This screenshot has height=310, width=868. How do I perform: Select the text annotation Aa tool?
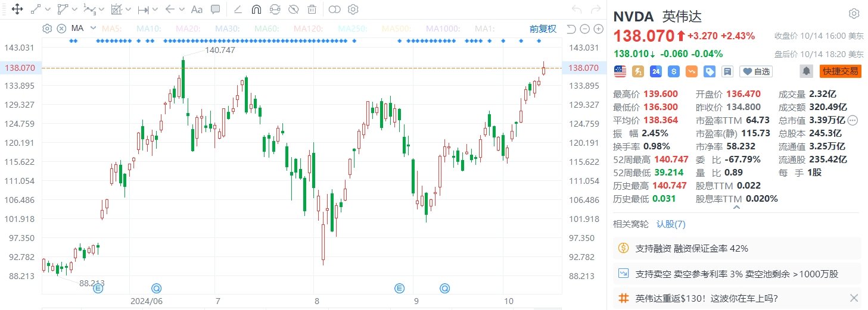click(x=196, y=10)
